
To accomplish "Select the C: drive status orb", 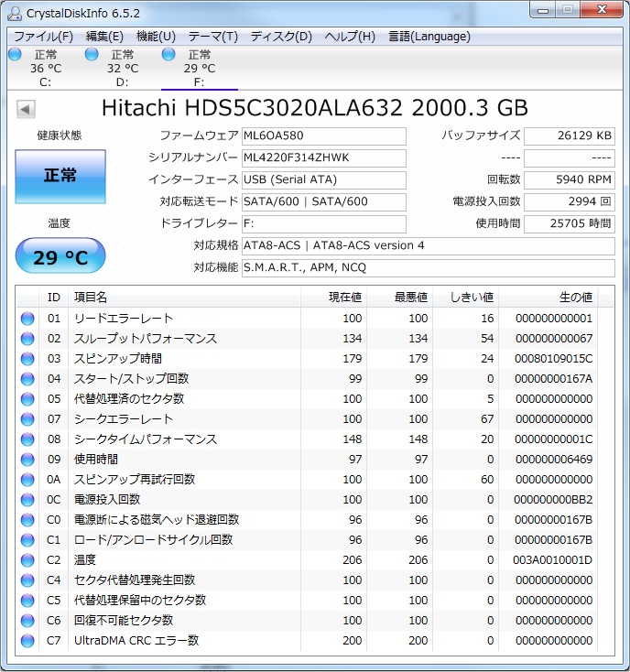I will click(15, 54).
